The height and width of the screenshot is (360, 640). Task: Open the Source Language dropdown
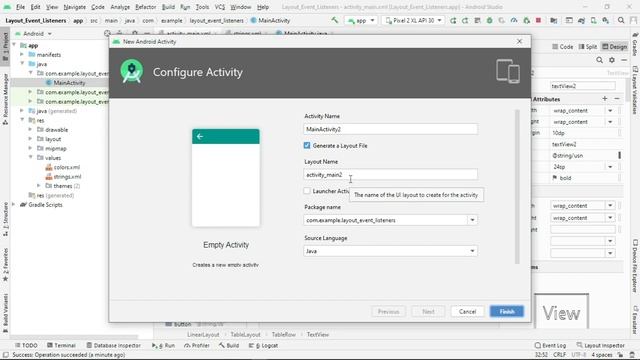472,251
